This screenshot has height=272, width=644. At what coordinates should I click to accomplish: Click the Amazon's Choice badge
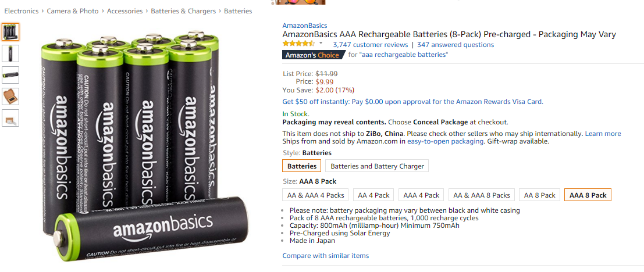[314, 55]
